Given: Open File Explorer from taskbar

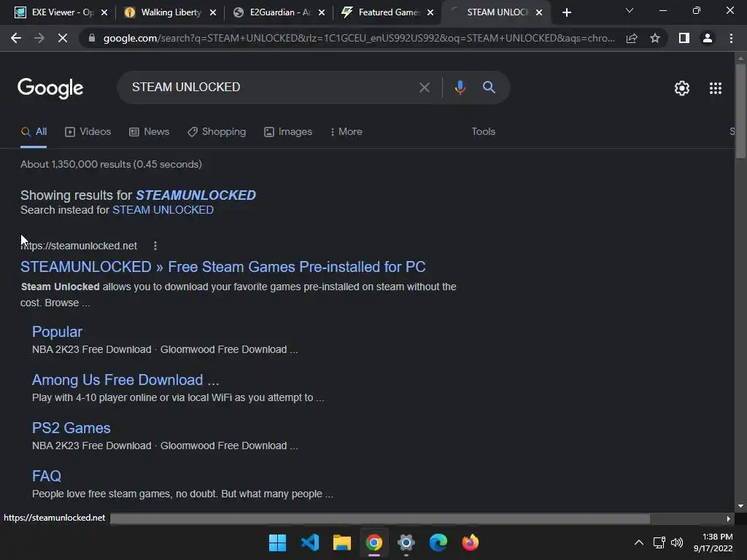Looking at the screenshot, I should [341, 542].
